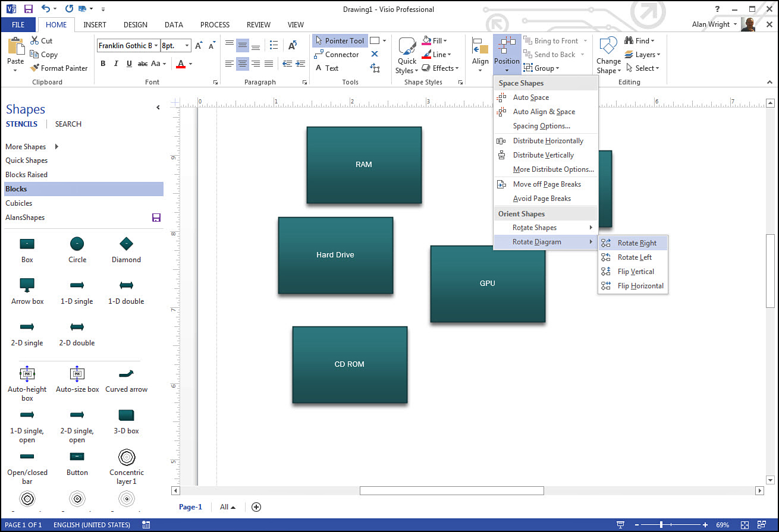Click the Connection Point X tool
This screenshot has height=532, width=779.
[375, 54]
